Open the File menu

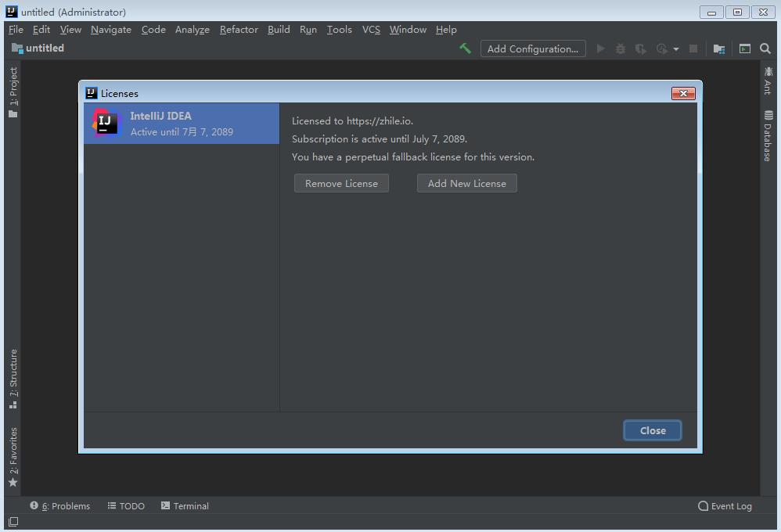tap(16, 30)
